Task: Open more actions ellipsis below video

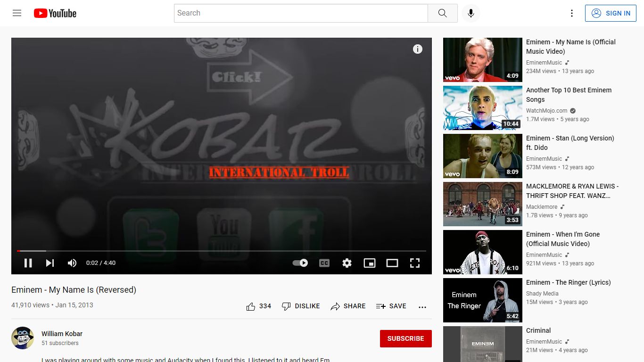Action: point(422,307)
